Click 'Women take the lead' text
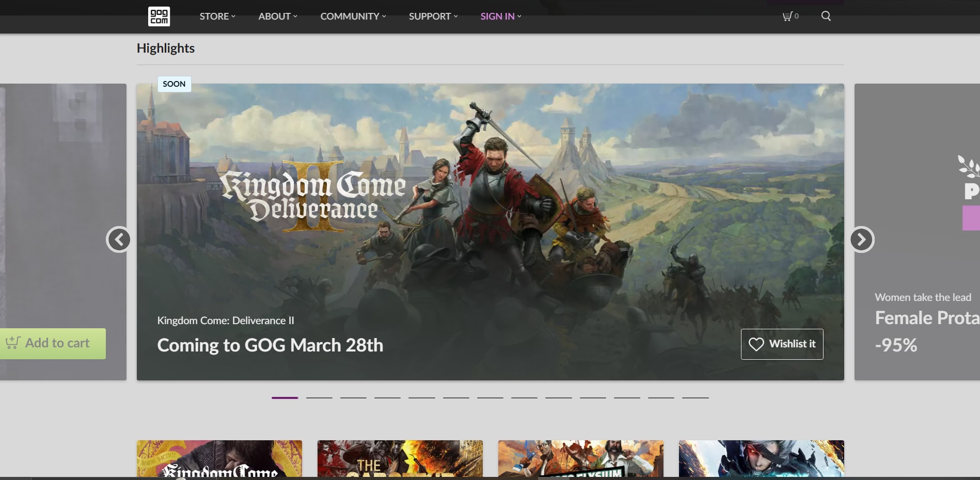The height and width of the screenshot is (480, 980). 923,297
